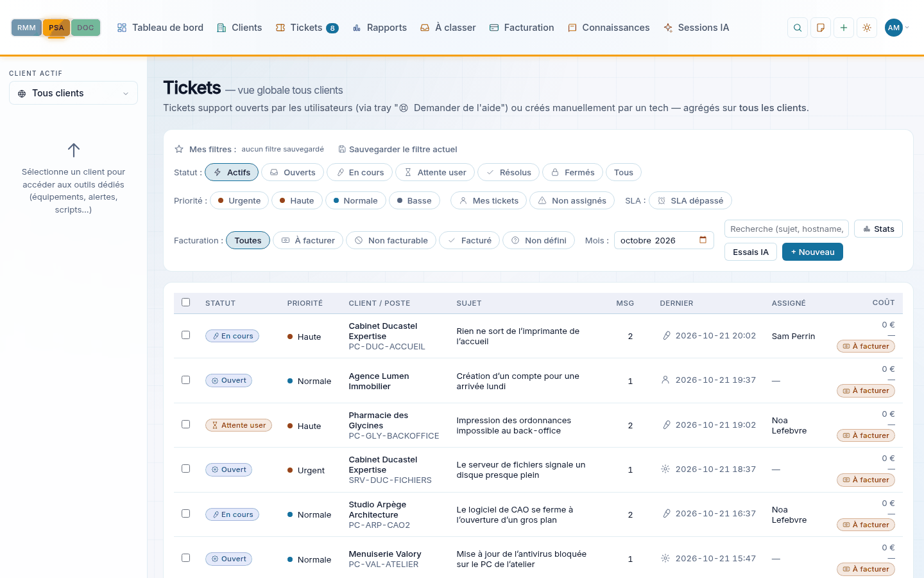
Task: Filter by Non facturable billing
Action: (391, 240)
